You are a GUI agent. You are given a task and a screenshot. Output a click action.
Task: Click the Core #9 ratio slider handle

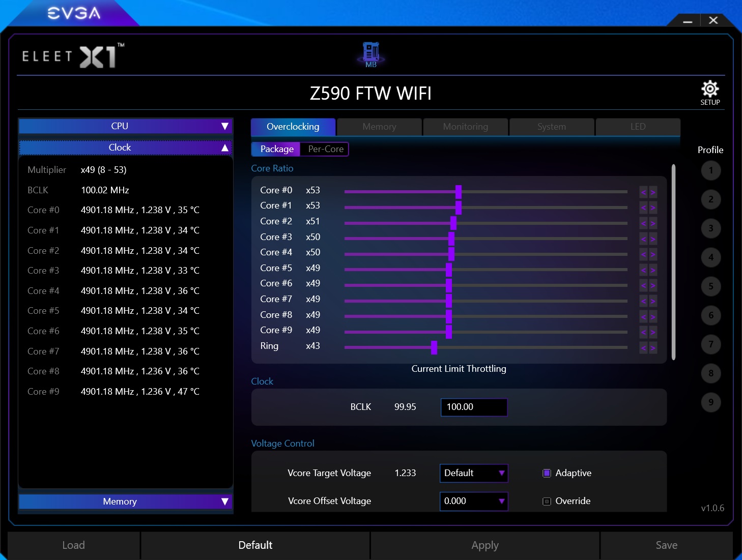449,332
